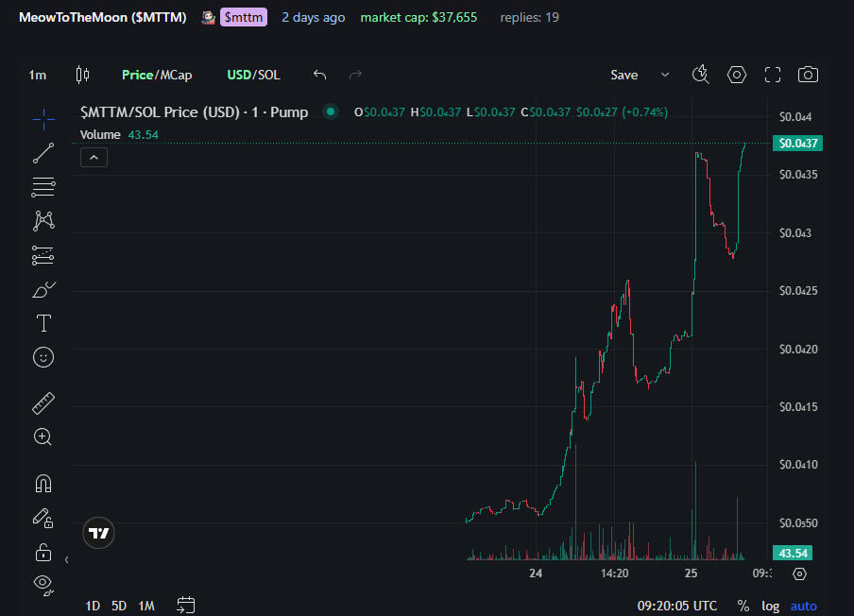854x616 pixels.
Task: Open the Fib retracement tools
Action: pyautogui.click(x=43, y=187)
